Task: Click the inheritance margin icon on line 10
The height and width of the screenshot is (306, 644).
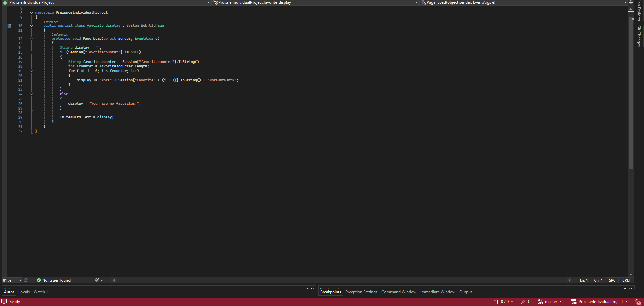Action: pos(9,26)
